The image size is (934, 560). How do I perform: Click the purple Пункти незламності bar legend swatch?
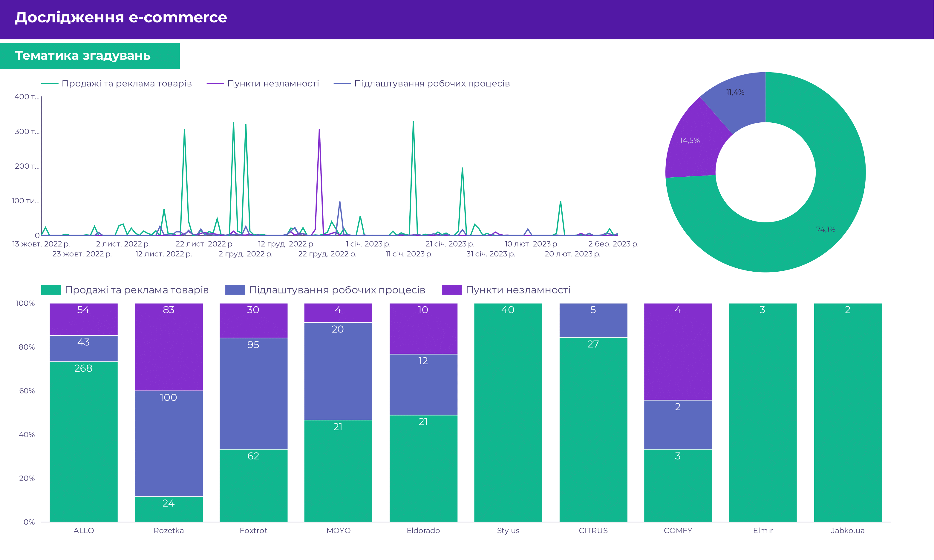click(x=452, y=290)
